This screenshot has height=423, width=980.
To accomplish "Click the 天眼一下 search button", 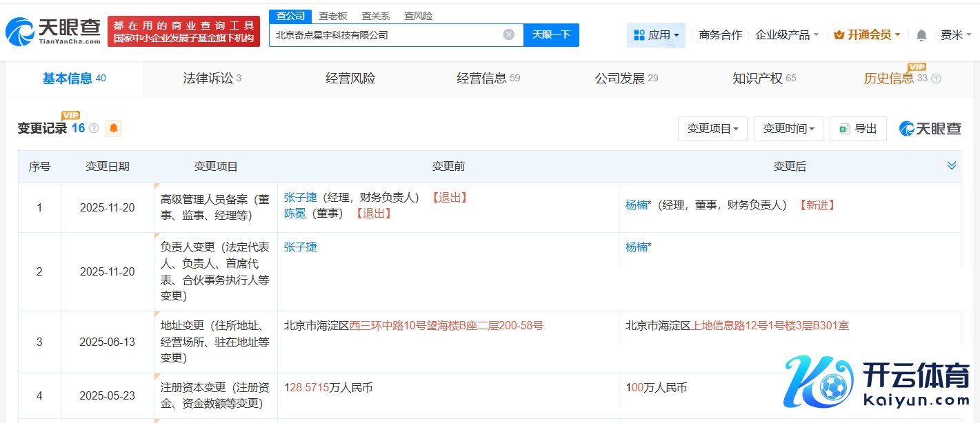I will point(551,34).
